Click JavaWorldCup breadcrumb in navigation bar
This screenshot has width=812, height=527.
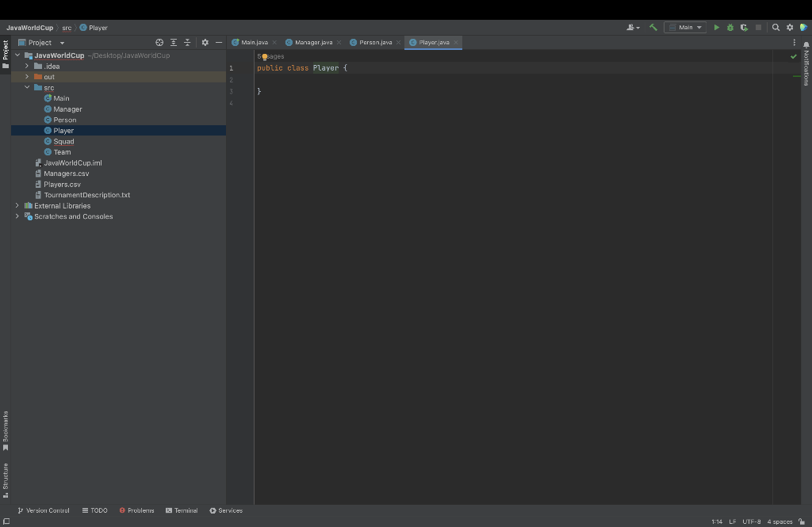29,28
